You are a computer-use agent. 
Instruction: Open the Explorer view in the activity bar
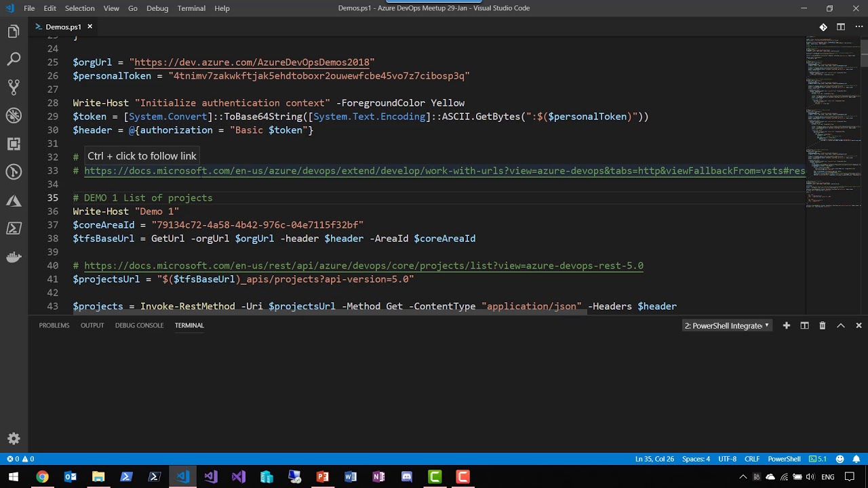tap(14, 32)
